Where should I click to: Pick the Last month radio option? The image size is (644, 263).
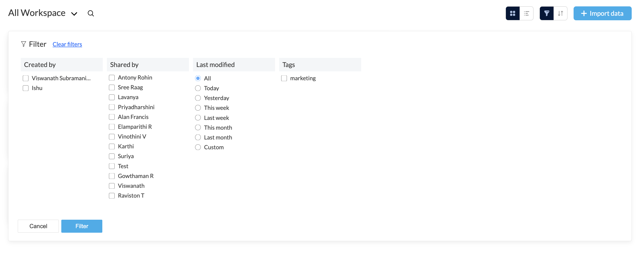click(x=198, y=137)
